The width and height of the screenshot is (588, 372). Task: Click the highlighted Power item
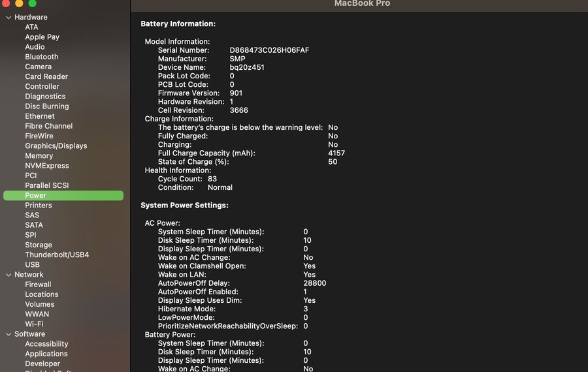(x=63, y=195)
